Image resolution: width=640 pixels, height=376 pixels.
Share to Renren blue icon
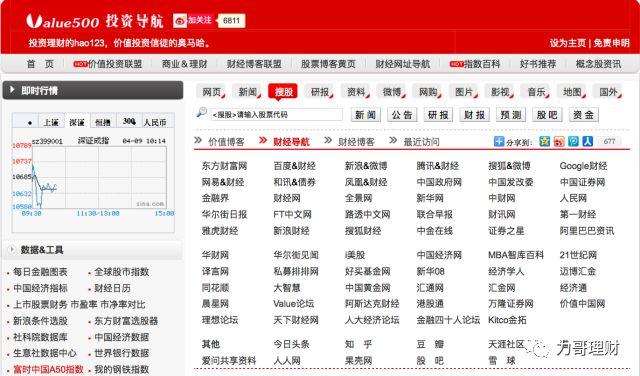[x=587, y=141]
